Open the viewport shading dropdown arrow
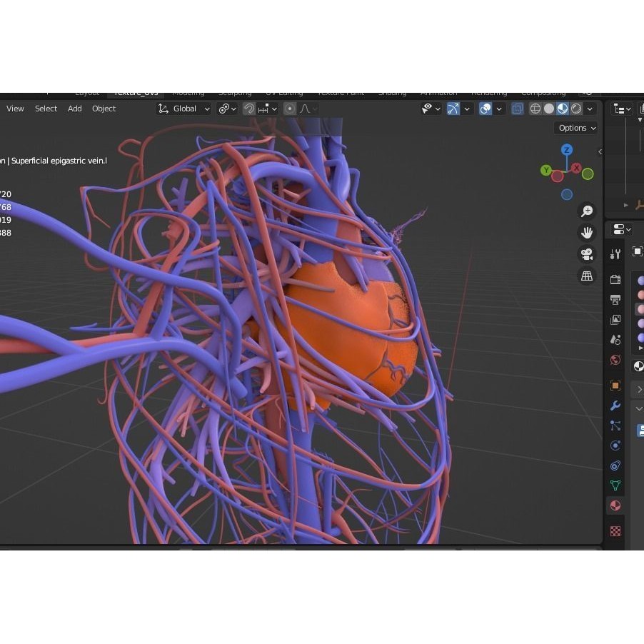This screenshot has height=644, width=644. pos(590,108)
